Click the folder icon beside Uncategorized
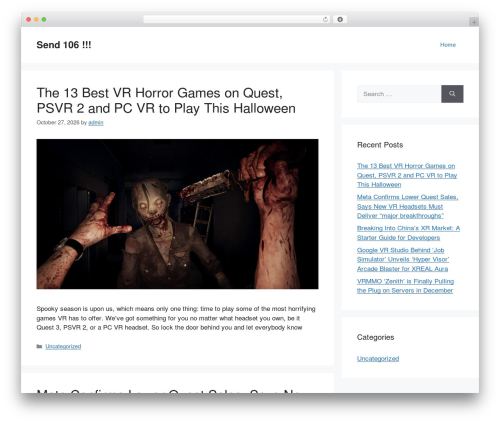This screenshot has width=500, height=423. pyautogui.click(x=39, y=346)
